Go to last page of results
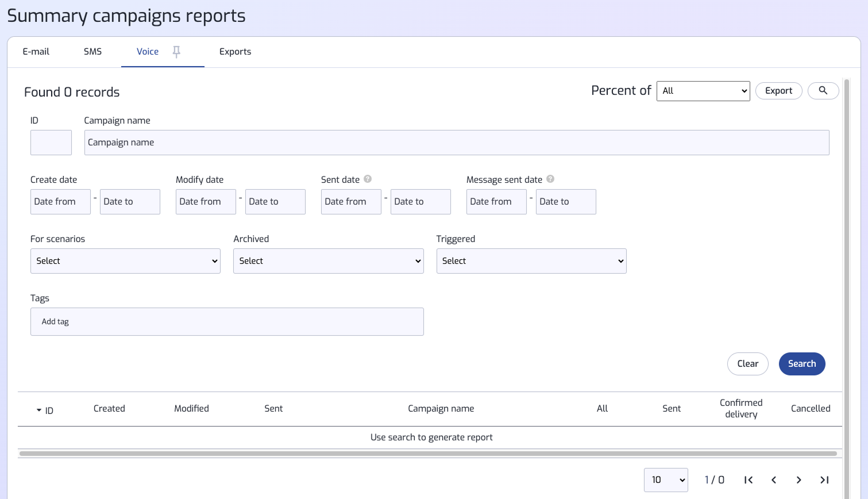 pos(824,480)
